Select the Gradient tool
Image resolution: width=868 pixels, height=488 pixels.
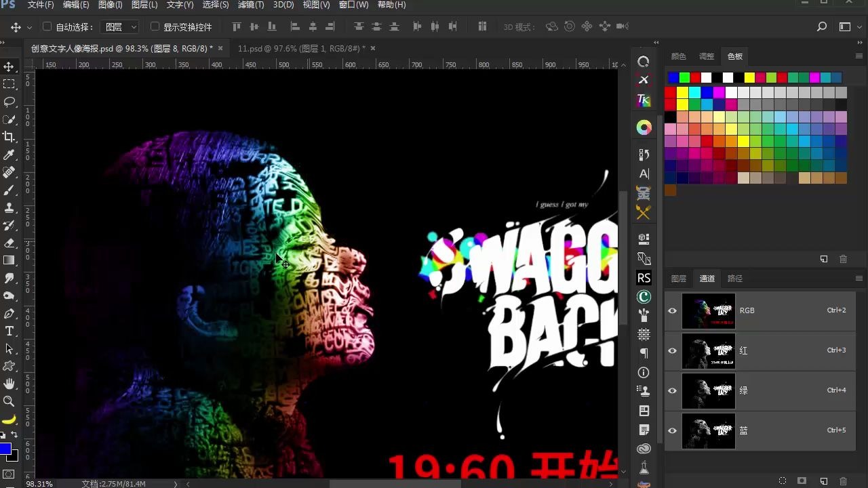click(x=9, y=260)
